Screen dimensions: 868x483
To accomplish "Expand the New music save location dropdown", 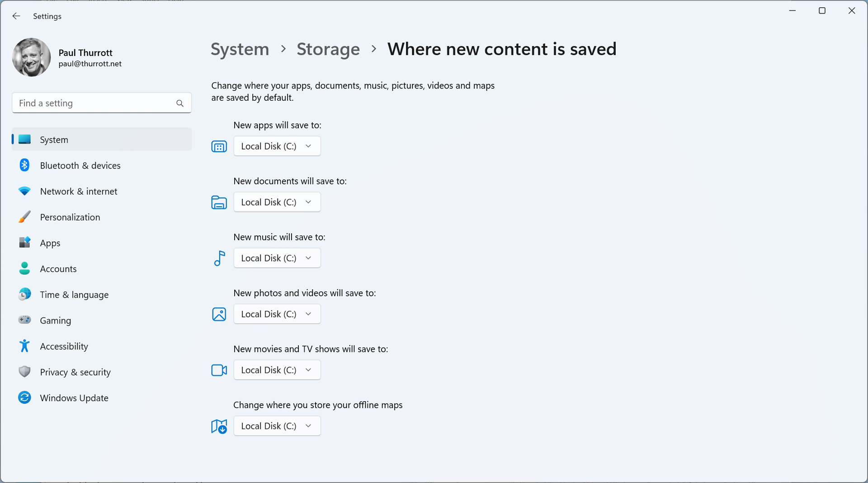I will [x=277, y=258].
